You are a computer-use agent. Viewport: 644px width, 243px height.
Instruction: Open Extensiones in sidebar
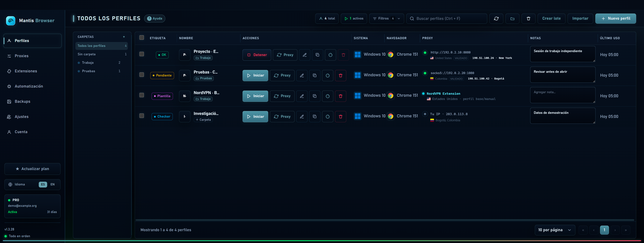coord(33,71)
